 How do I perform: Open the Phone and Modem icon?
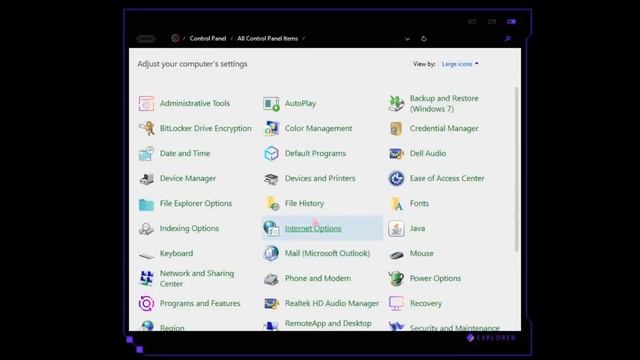271,279
